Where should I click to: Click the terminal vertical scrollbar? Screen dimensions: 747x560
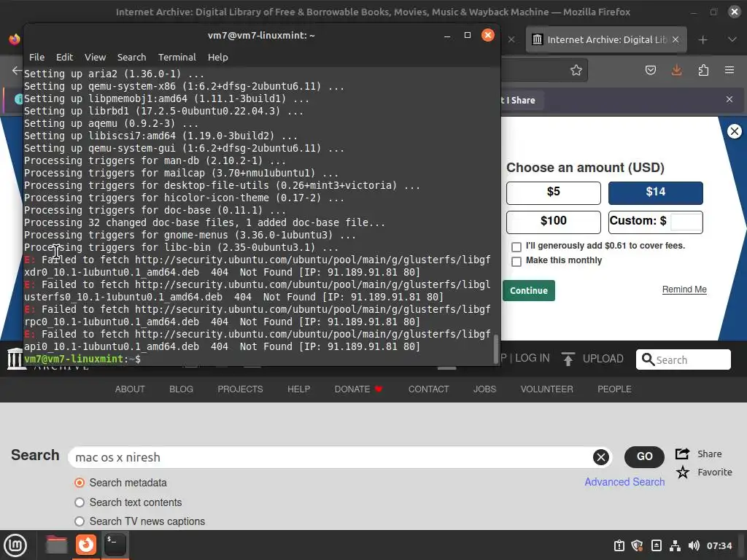[496, 349]
